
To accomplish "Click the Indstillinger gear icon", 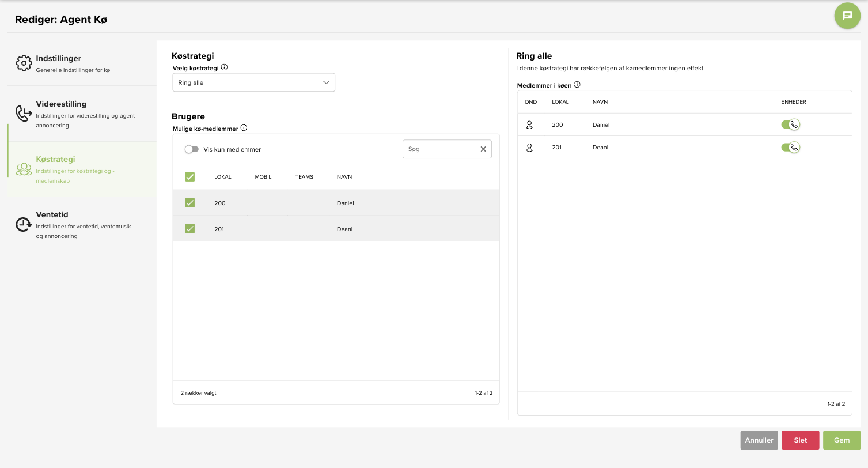I will 24,63.
